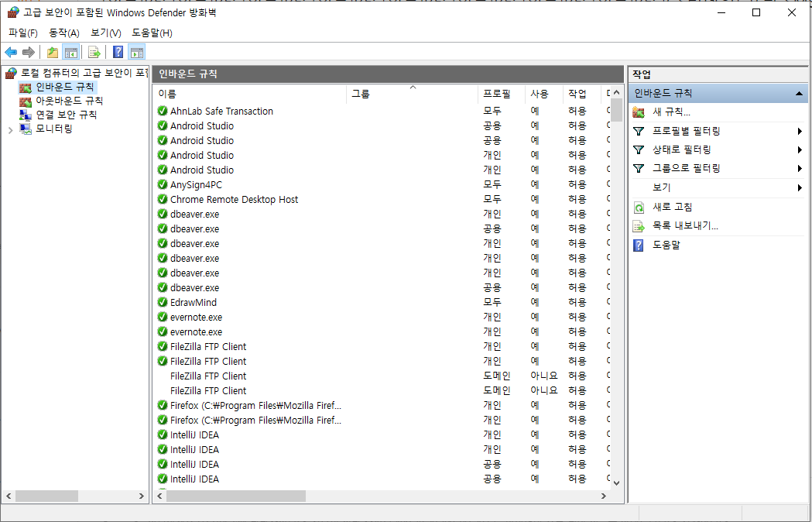The height and width of the screenshot is (522, 812).
Task: Select 아웃바운드 규칙 in the tree
Action: coord(70,101)
